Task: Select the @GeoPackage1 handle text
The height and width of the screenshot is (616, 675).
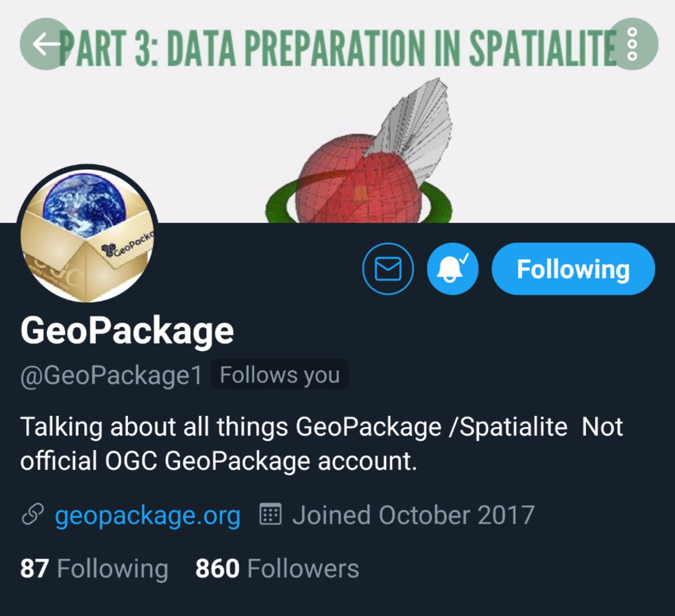Action: (x=111, y=375)
